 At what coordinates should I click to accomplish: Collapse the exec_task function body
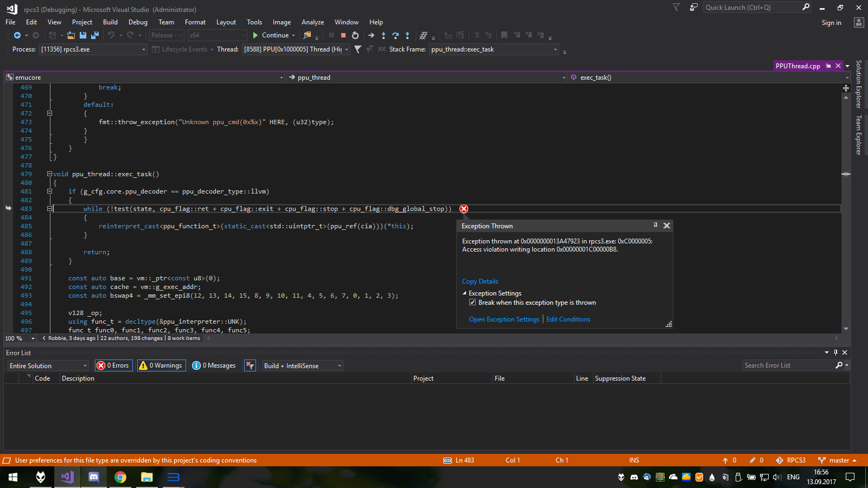(49, 174)
